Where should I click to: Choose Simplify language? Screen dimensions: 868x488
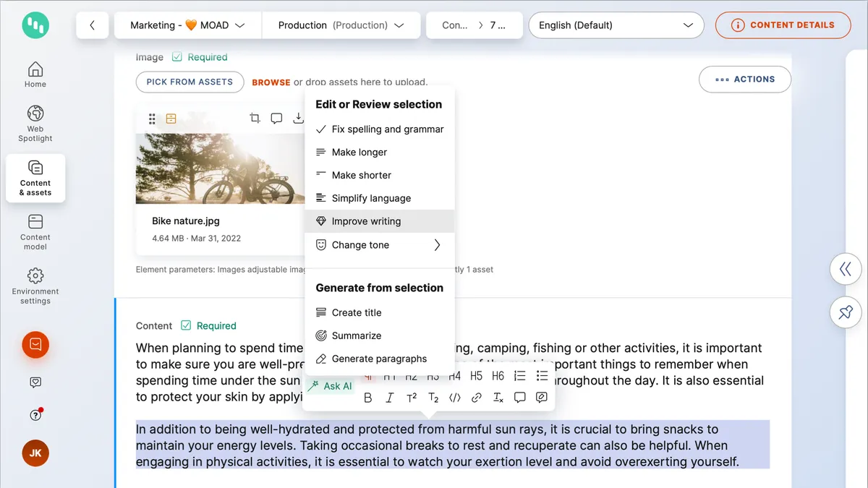tap(380, 198)
